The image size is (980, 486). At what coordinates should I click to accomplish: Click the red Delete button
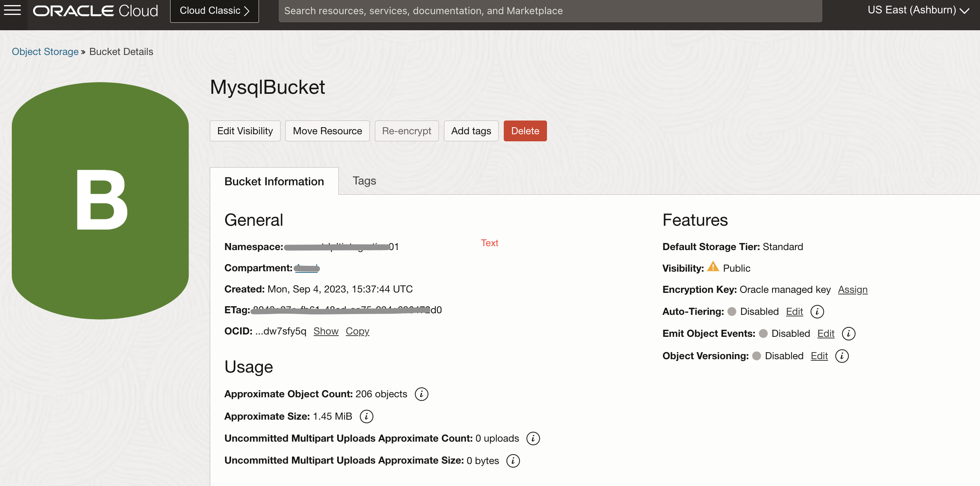[x=525, y=131]
